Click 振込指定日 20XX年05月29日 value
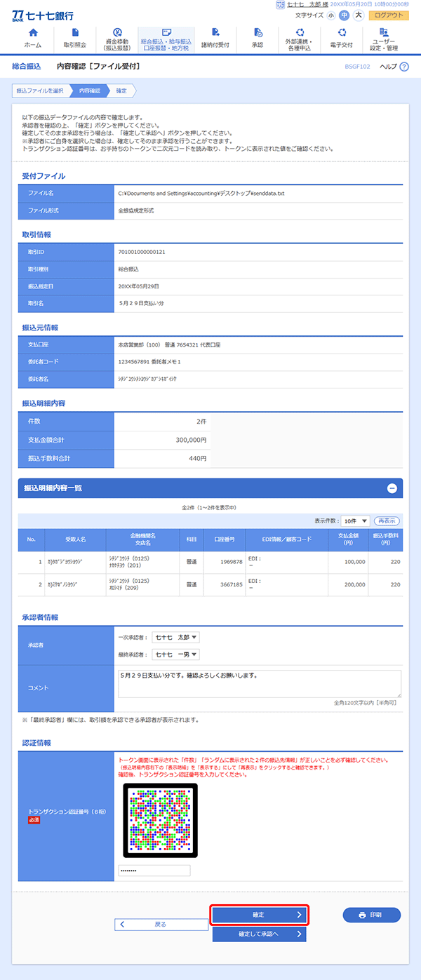The height and width of the screenshot is (980, 421). point(139,286)
